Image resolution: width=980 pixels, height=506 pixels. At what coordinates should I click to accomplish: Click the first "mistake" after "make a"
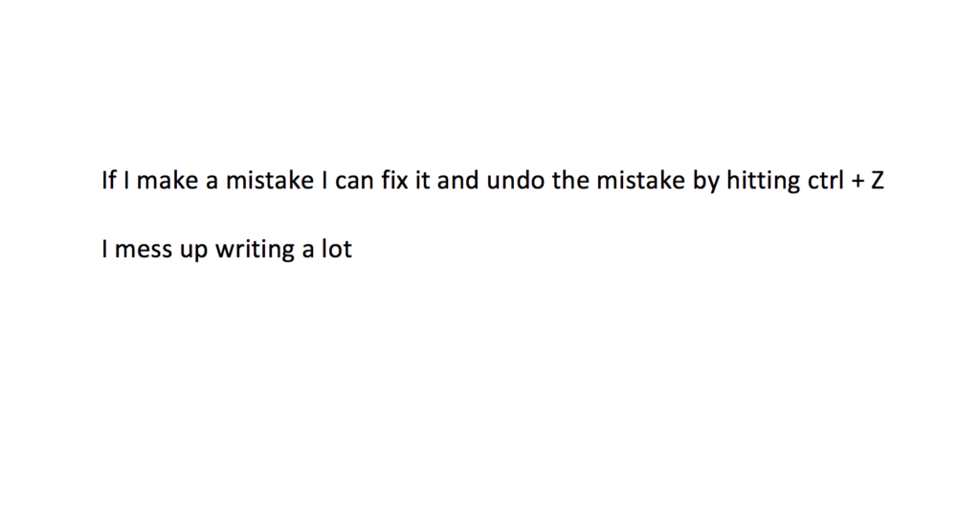pos(269,180)
